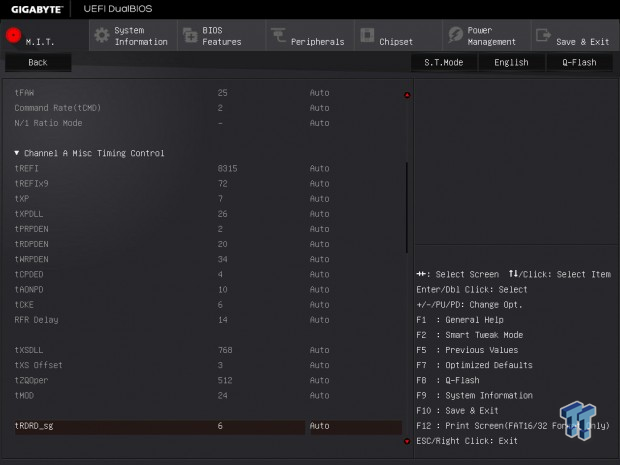Viewport: 620px width, 465px height.
Task: Open tWRPDEN Auto setting
Action: click(319, 259)
